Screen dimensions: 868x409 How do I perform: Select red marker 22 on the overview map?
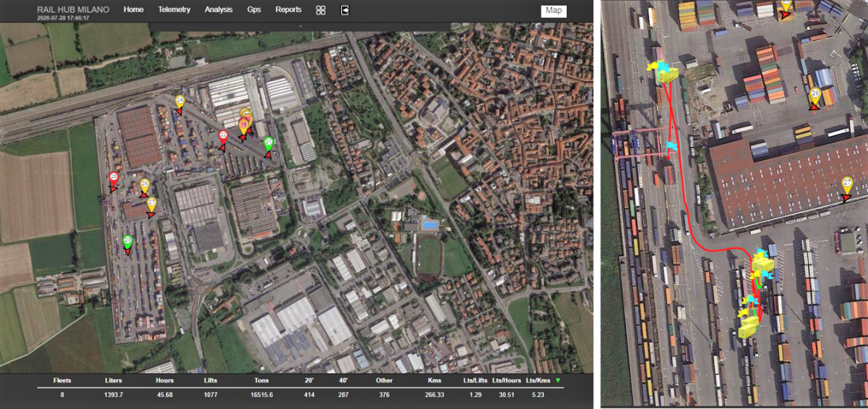(x=224, y=136)
